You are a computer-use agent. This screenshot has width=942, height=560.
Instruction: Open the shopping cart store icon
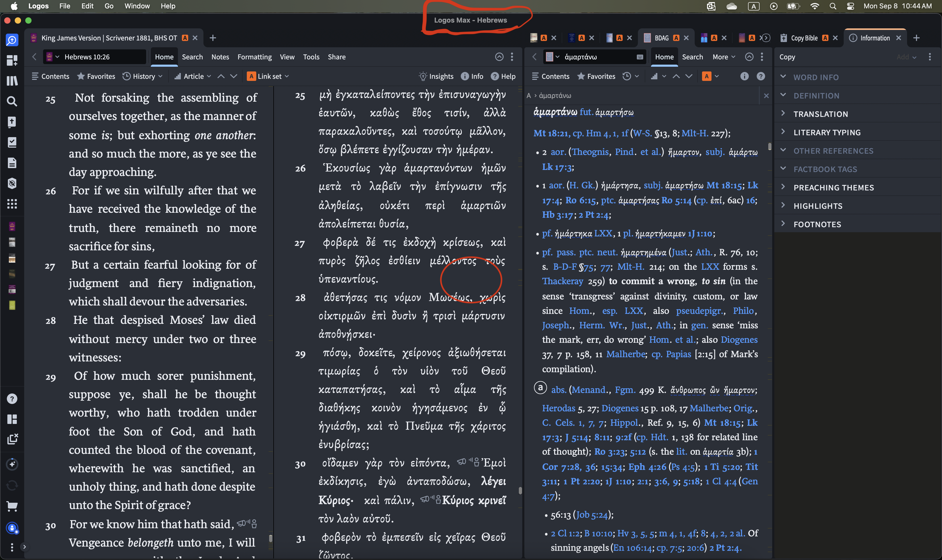[12, 506]
